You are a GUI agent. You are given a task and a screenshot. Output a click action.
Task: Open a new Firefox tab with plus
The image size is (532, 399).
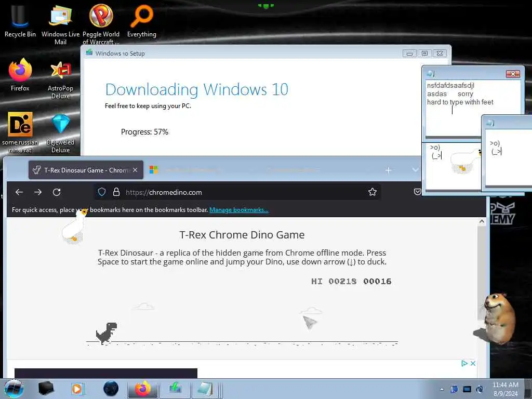tap(388, 170)
